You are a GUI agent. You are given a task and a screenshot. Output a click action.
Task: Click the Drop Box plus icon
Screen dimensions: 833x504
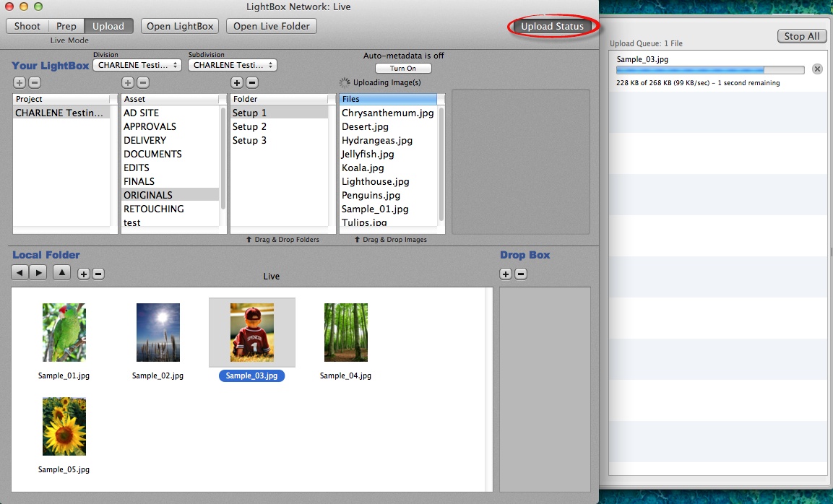506,274
